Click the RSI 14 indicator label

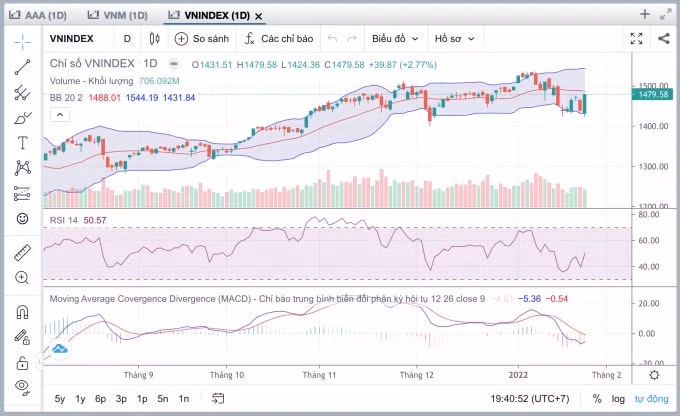tap(64, 220)
